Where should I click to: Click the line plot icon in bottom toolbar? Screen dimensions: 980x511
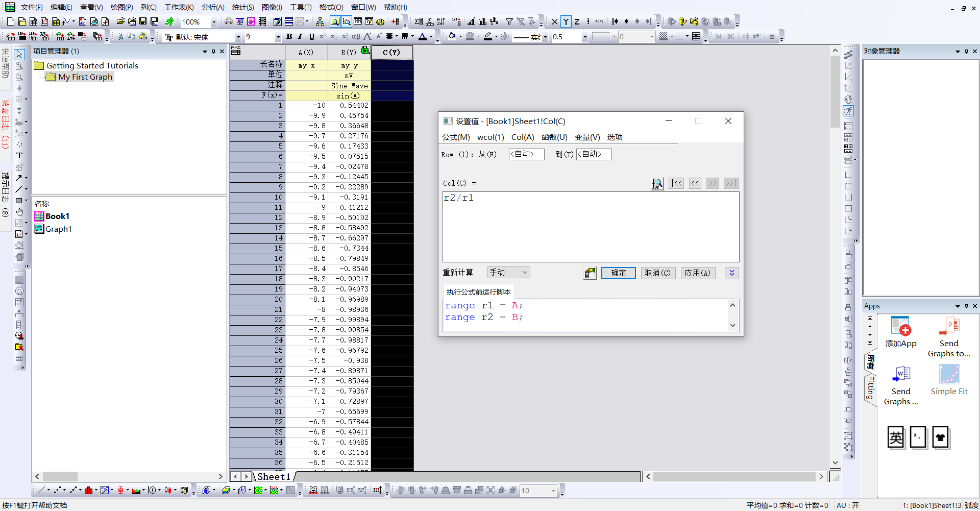point(41,490)
